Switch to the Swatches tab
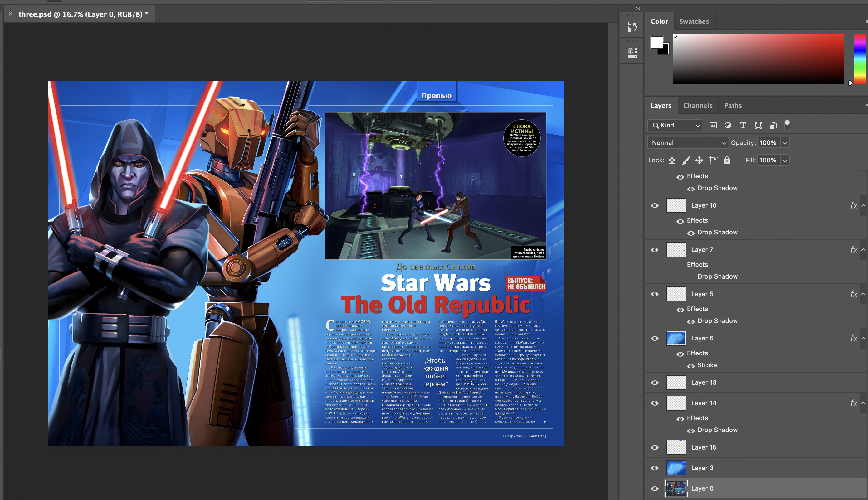Viewport: 868px width, 500px height. pos(694,21)
